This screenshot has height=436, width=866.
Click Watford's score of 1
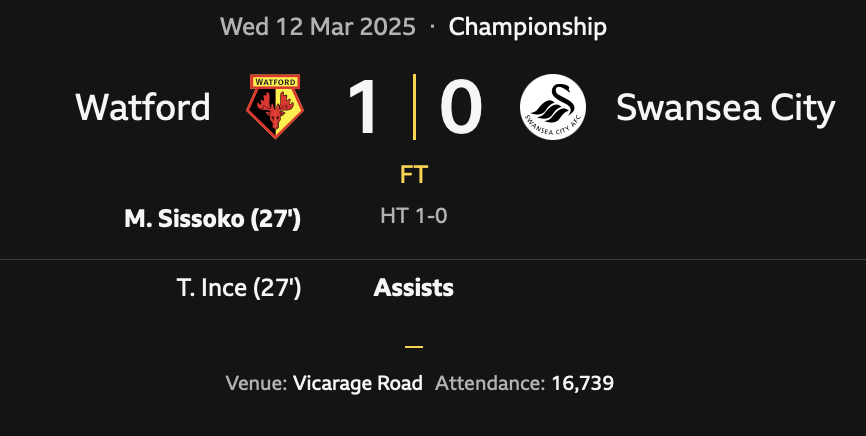click(362, 107)
